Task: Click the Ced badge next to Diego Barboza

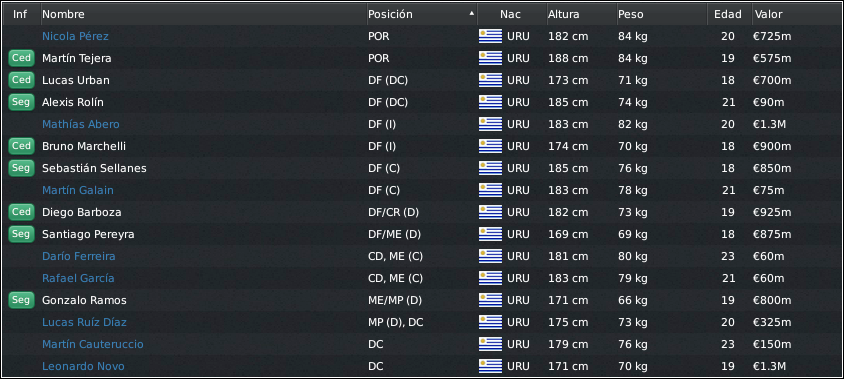Action: (x=22, y=212)
